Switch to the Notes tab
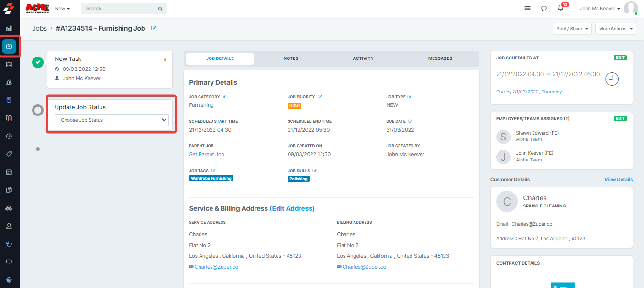This screenshot has width=644, height=288. coord(290,58)
